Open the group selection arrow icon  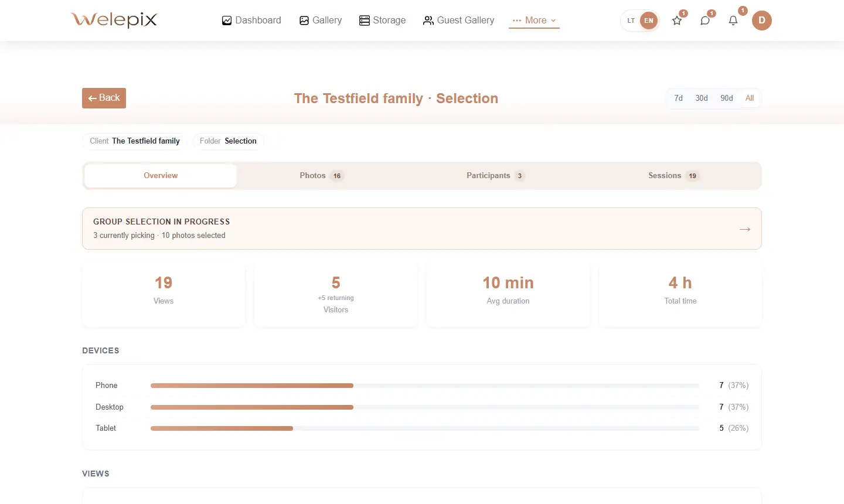tap(745, 229)
